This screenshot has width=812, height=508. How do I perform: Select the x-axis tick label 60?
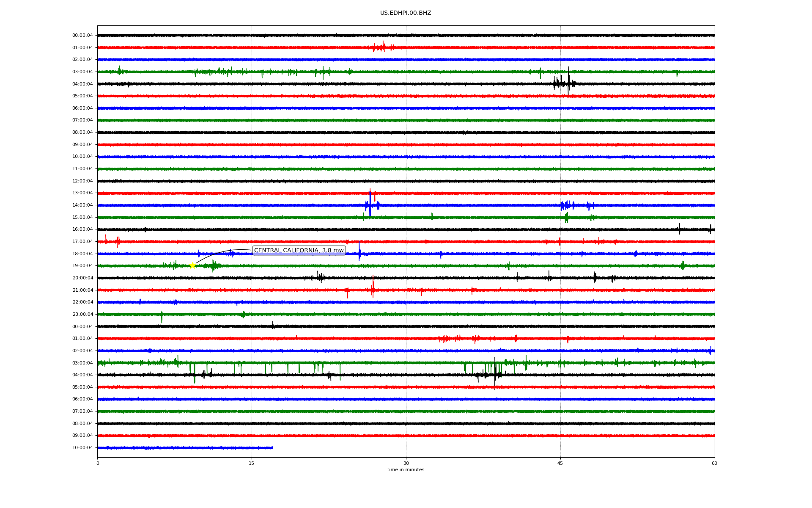(x=714, y=464)
